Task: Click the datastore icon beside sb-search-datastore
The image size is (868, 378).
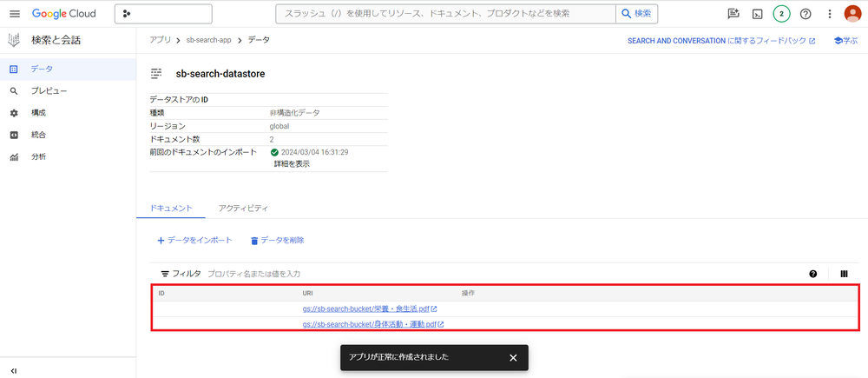Action: pos(156,74)
